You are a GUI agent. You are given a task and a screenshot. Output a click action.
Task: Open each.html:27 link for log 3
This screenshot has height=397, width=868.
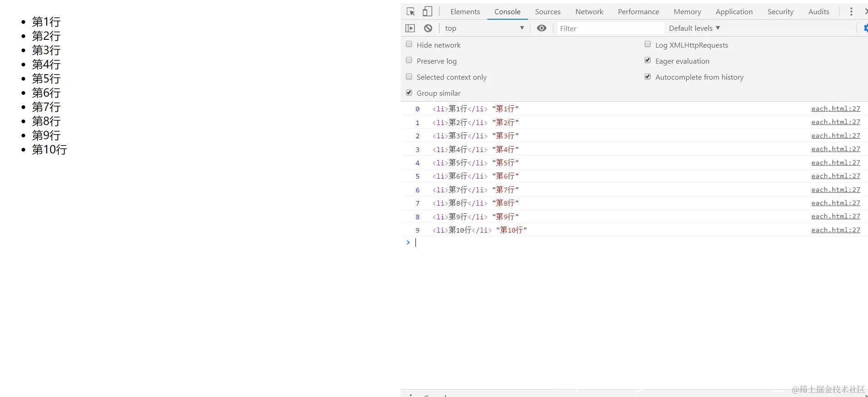835,149
